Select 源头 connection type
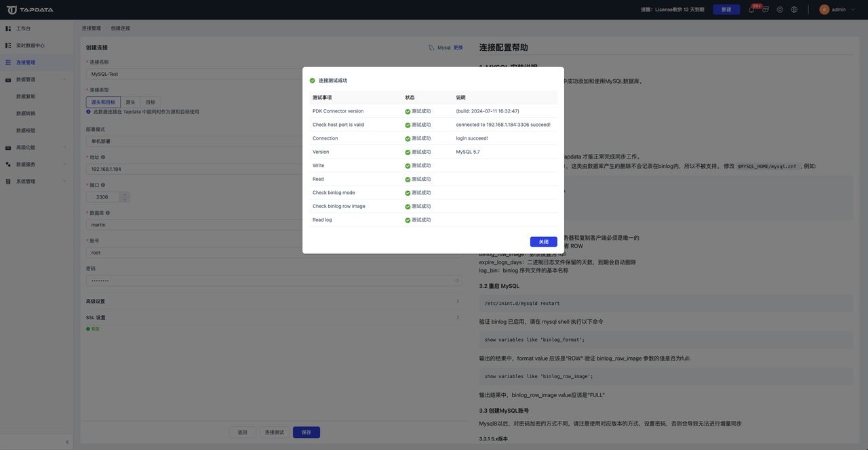This screenshot has width=868, height=450. (x=131, y=102)
